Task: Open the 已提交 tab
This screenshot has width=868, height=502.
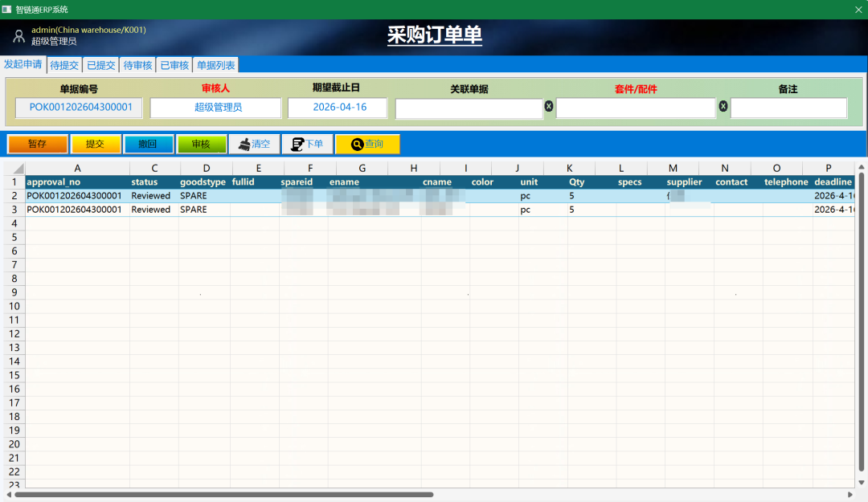Action: coord(101,65)
